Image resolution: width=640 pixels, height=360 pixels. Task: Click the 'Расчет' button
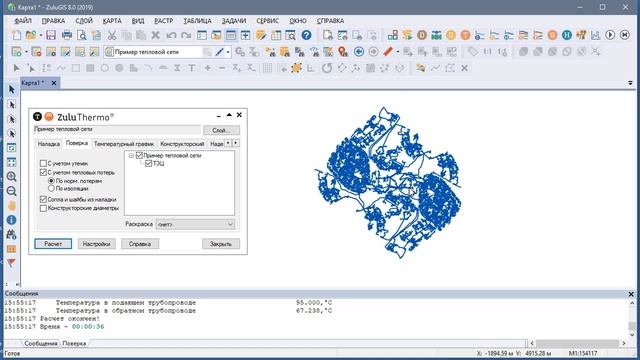53,244
